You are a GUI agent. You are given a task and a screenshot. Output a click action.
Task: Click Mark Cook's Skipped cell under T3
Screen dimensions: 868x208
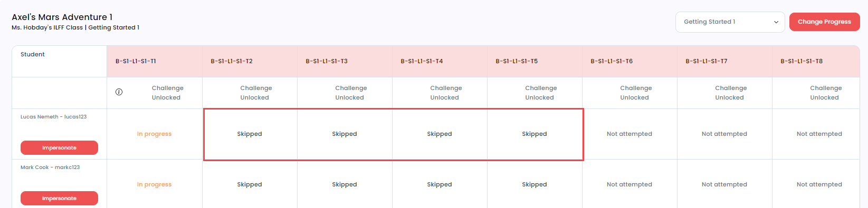tap(345, 184)
